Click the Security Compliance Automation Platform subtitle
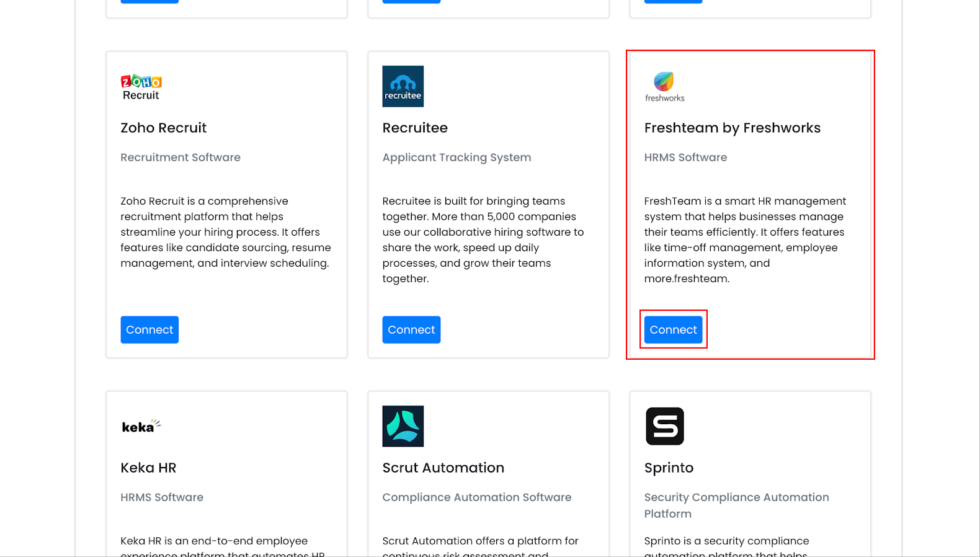980x557 pixels. [736, 506]
